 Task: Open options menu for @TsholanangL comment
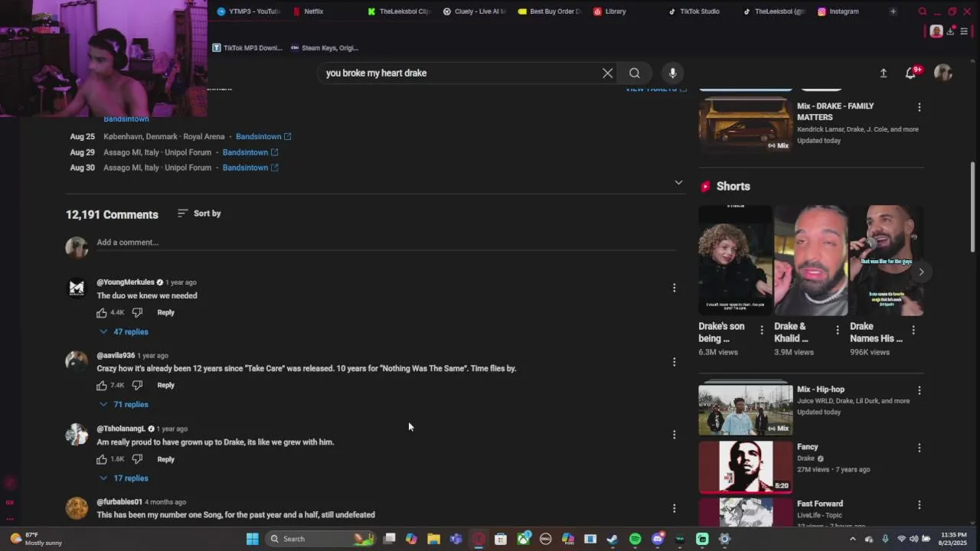click(674, 435)
